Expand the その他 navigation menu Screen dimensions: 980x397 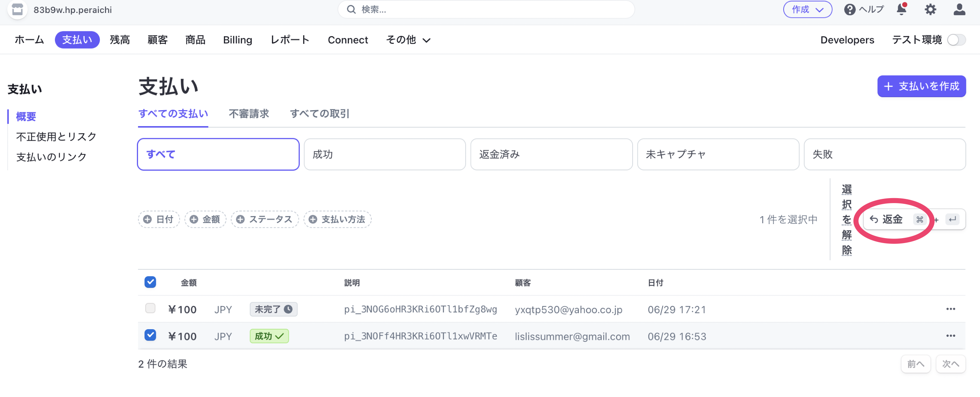(x=408, y=40)
